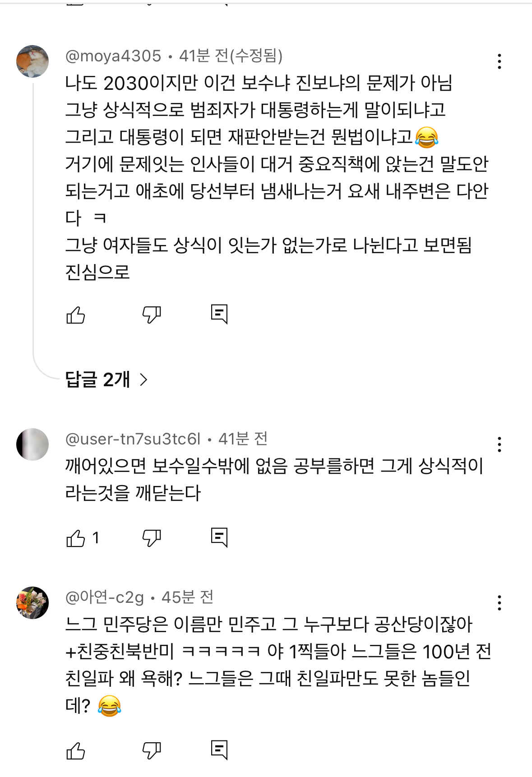Click the @아연-c2g username link
This screenshot has height=777, width=532.
coord(105,597)
